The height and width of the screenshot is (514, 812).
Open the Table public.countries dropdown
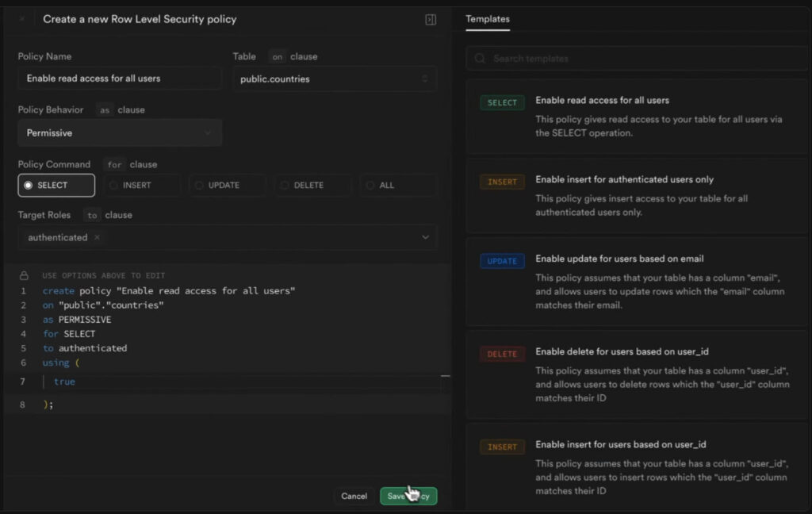335,79
